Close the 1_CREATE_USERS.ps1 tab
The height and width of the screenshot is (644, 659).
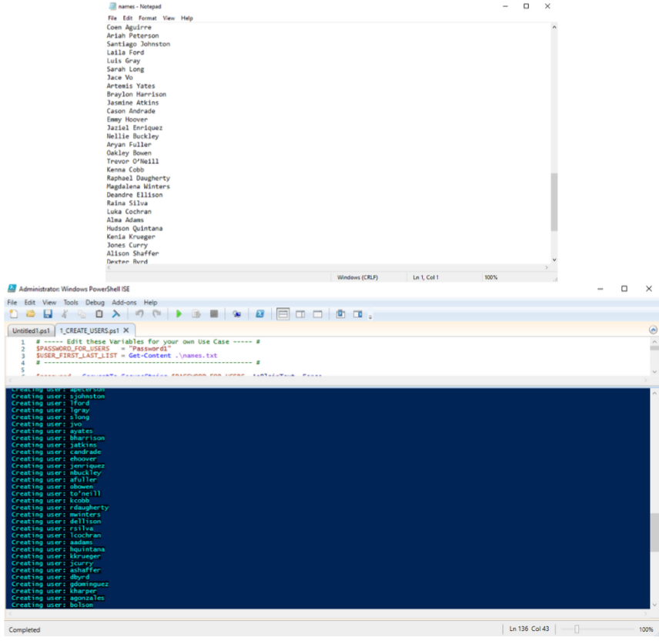[126, 330]
